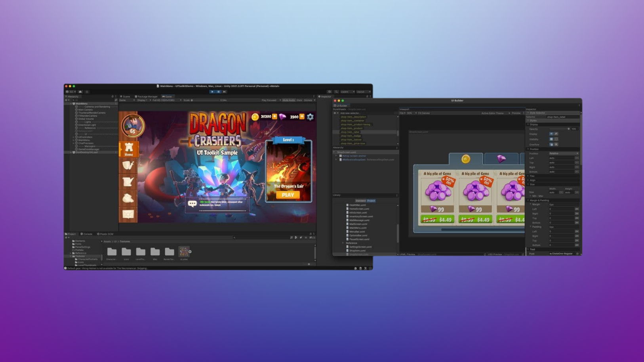Screen dimensions: 644x362
Task: Collapse the MainMenu scene in Hierarchy
Action: coord(71,103)
